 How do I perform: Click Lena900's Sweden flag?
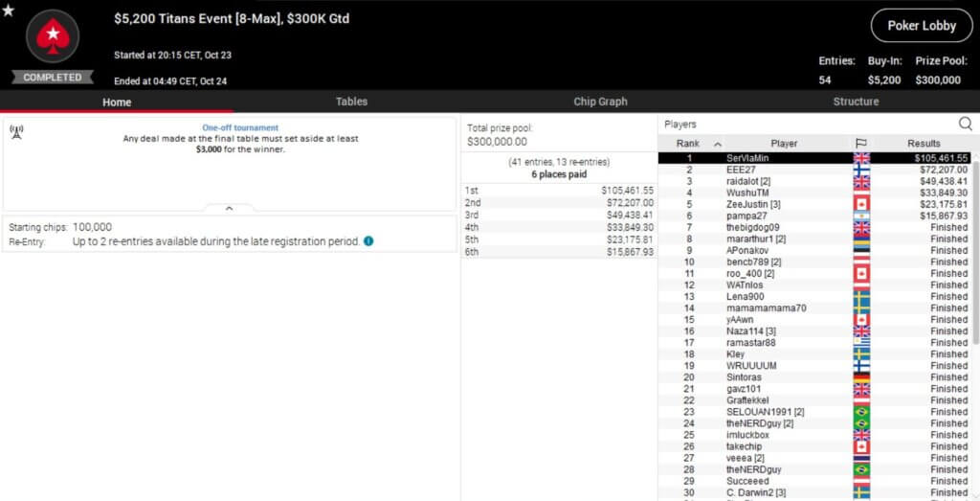[x=861, y=296]
